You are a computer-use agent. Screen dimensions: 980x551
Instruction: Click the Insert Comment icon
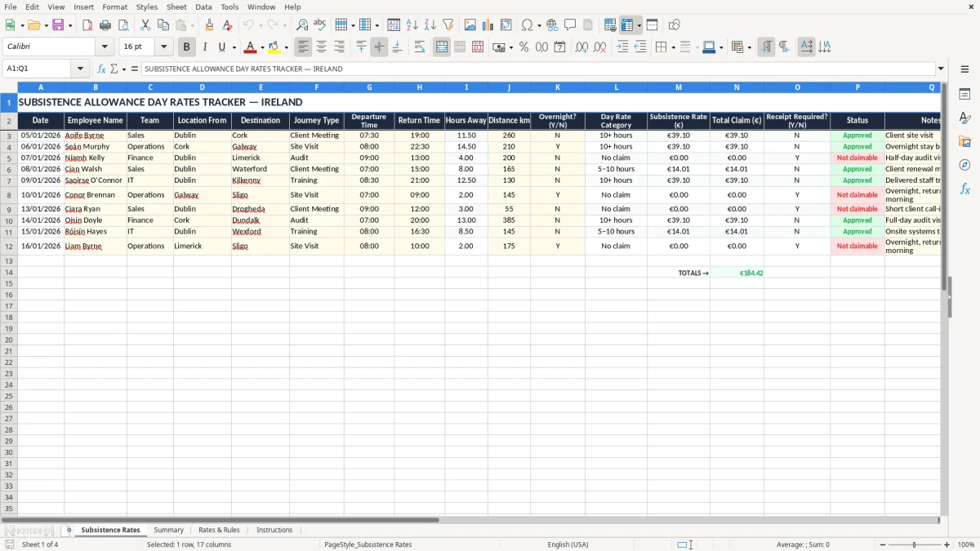(570, 25)
